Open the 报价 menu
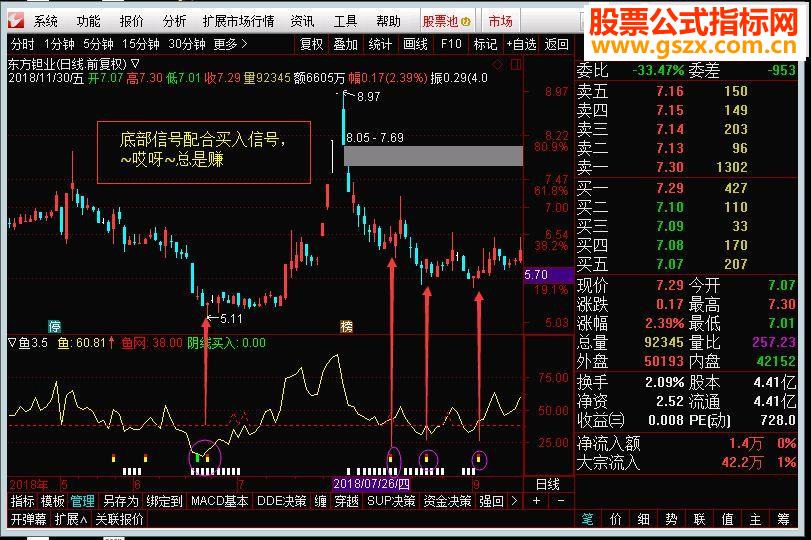 (131, 21)
